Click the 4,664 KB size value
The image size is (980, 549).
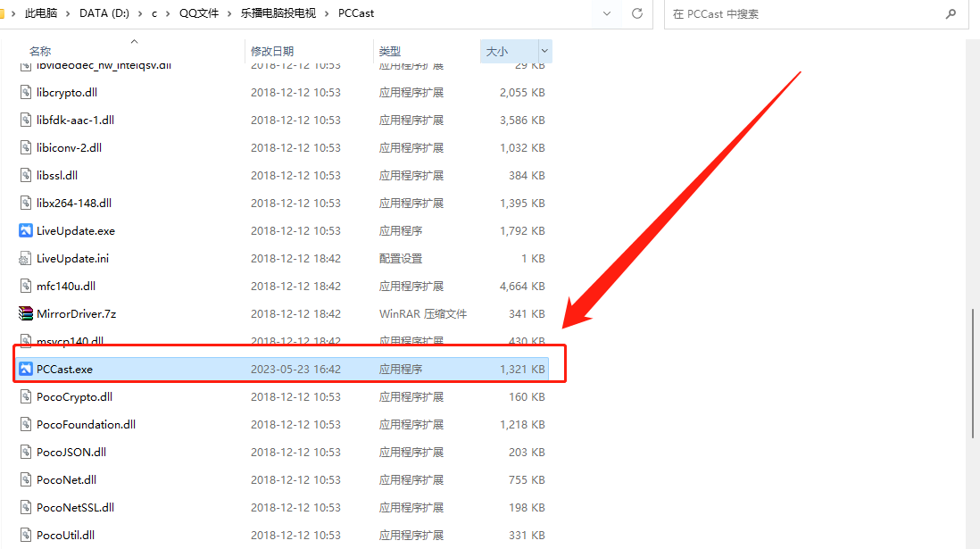(522, 286)
